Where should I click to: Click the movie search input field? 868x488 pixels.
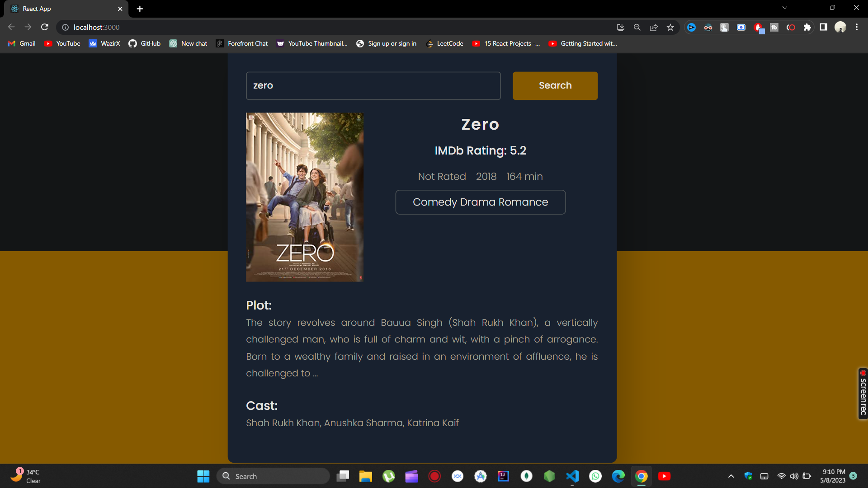click(373, 85)
